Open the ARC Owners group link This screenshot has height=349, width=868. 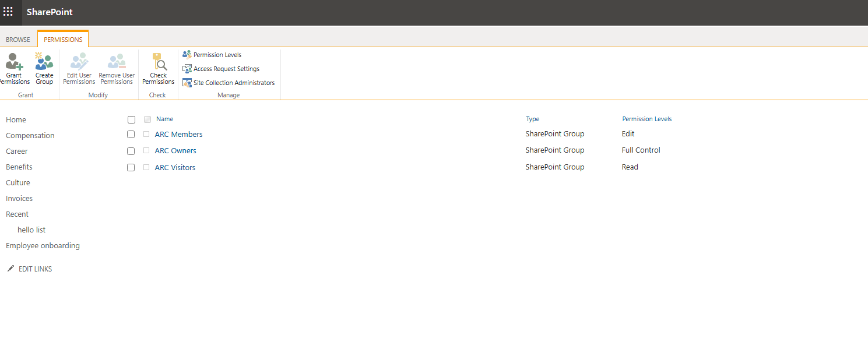[x=175, y=151]
